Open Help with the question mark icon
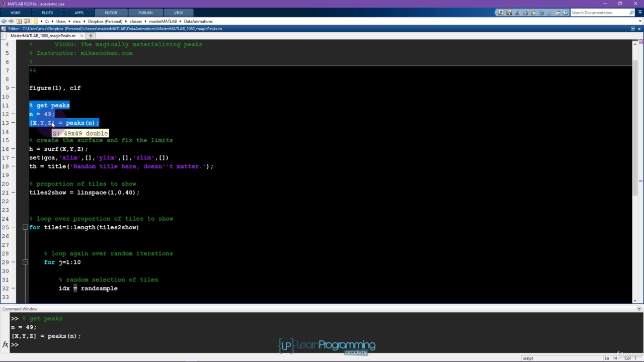 tap(566, 13)
